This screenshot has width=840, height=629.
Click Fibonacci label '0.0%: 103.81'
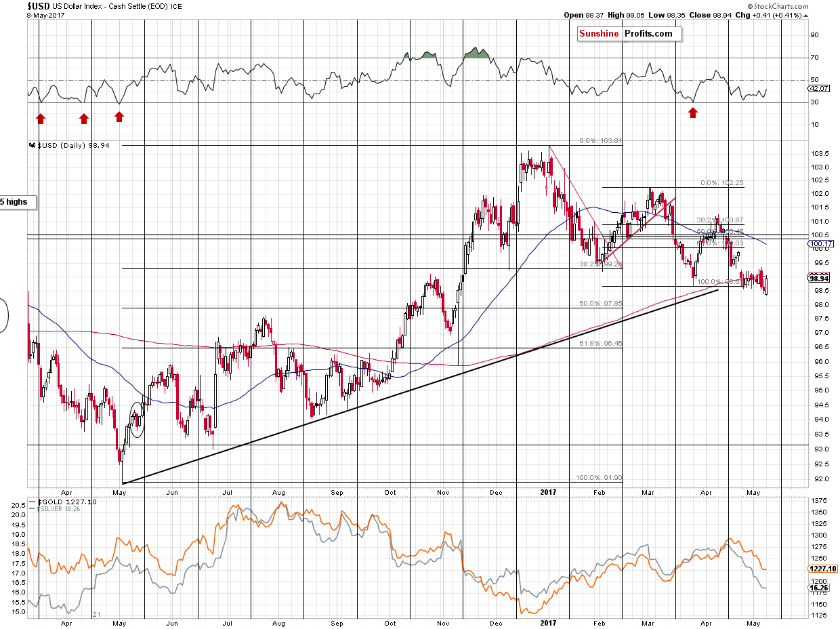[x=600, y=142]
